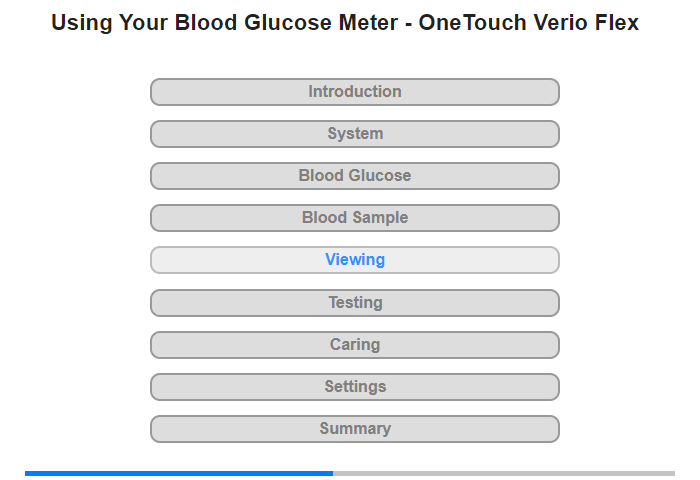The image size is (700, 480).
Task: Select the Caring menu item
Action: 354,345
